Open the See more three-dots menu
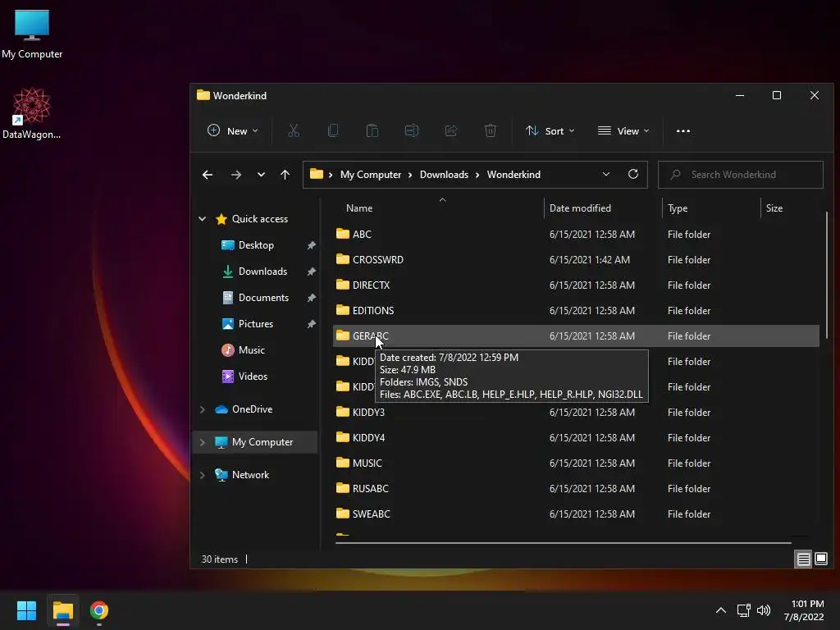Image resolution: width=840 pixels, height=630 pixels. (x=683, y=130)
